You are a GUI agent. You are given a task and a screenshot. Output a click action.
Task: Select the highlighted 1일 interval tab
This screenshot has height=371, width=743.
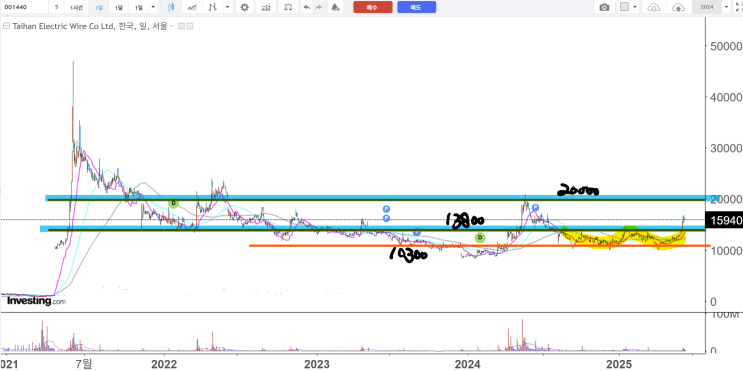(99, 8)
